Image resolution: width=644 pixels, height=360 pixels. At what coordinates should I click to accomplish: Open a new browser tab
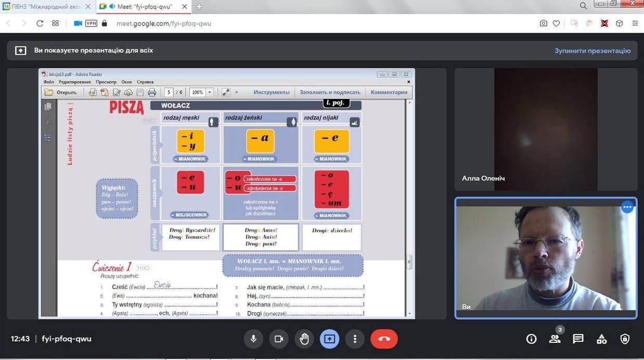[199, 6]
